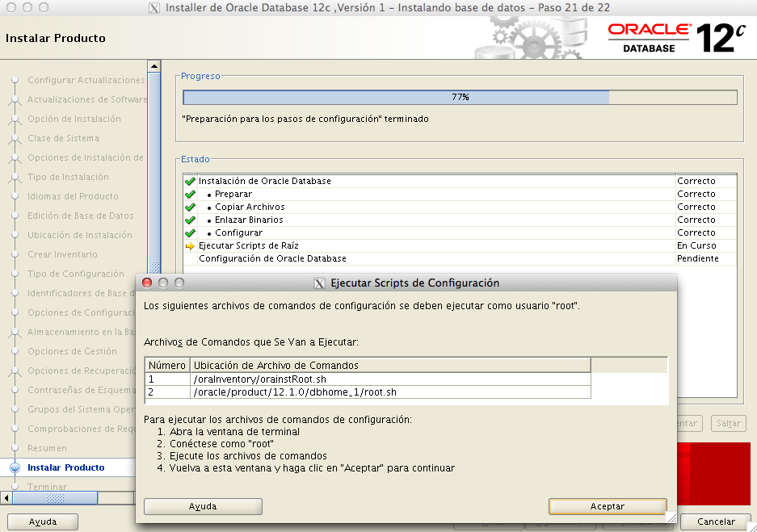
Task: Click green check for Instalación de Oracle Database
Action: 190,181
